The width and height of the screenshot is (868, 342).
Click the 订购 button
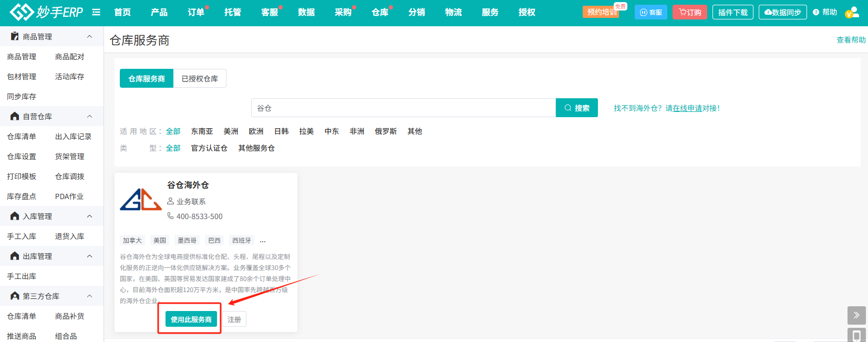(x=690, y=12)
